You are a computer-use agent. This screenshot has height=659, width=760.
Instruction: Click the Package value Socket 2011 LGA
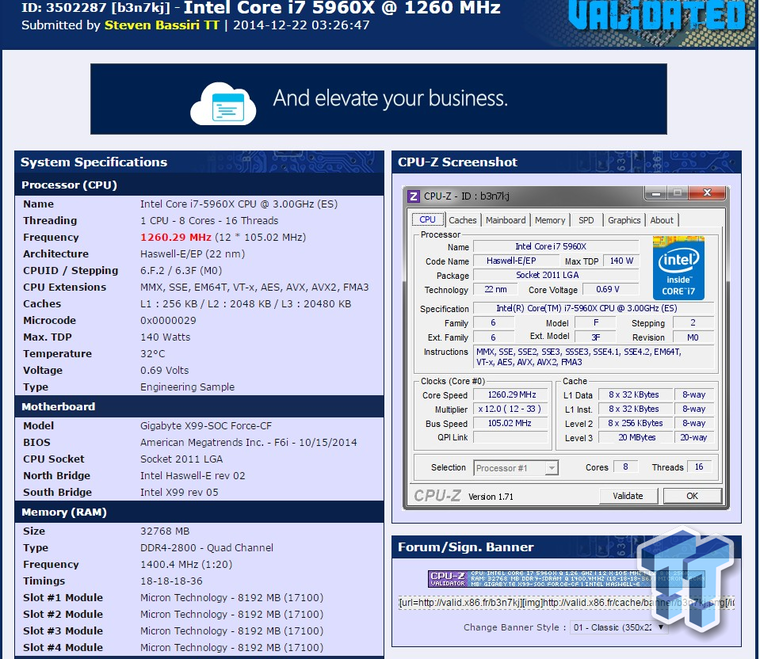click(556, 275)
